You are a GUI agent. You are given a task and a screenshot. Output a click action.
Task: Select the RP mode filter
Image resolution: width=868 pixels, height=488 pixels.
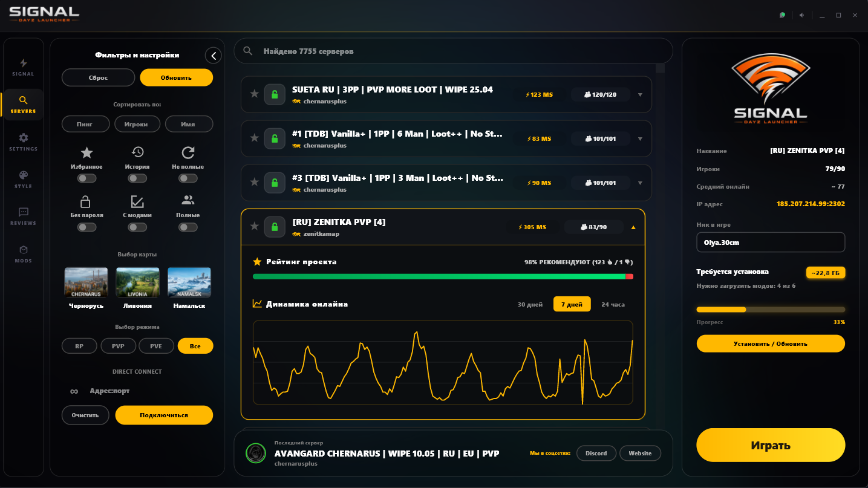(x=79, y=346)
